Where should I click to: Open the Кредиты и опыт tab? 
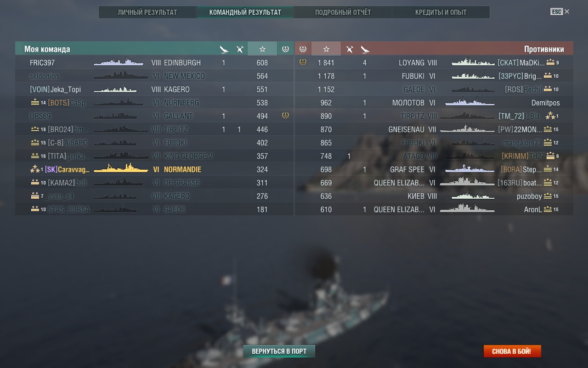[441, 12]
